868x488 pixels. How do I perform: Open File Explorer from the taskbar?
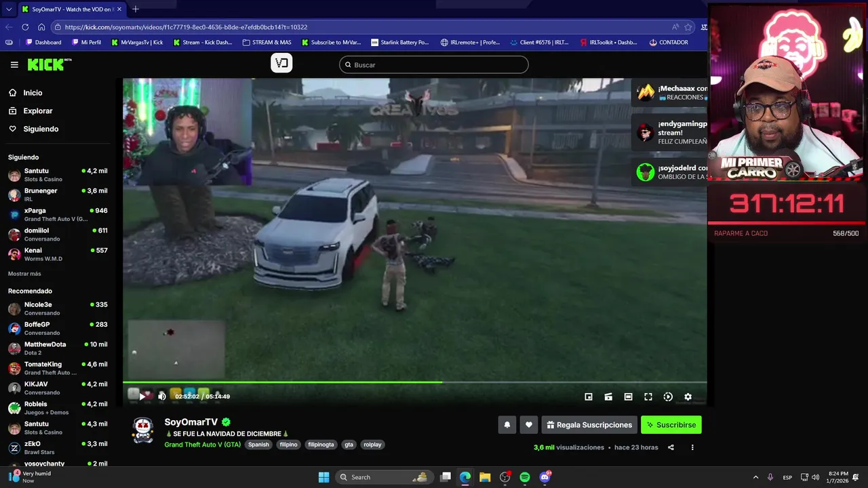(x=485, y=477)
